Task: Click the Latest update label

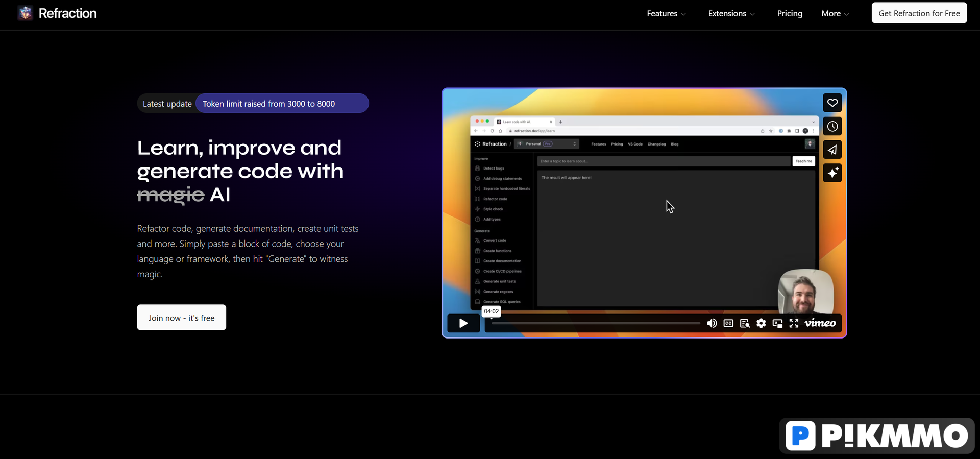Action: (x=167, y=104)
